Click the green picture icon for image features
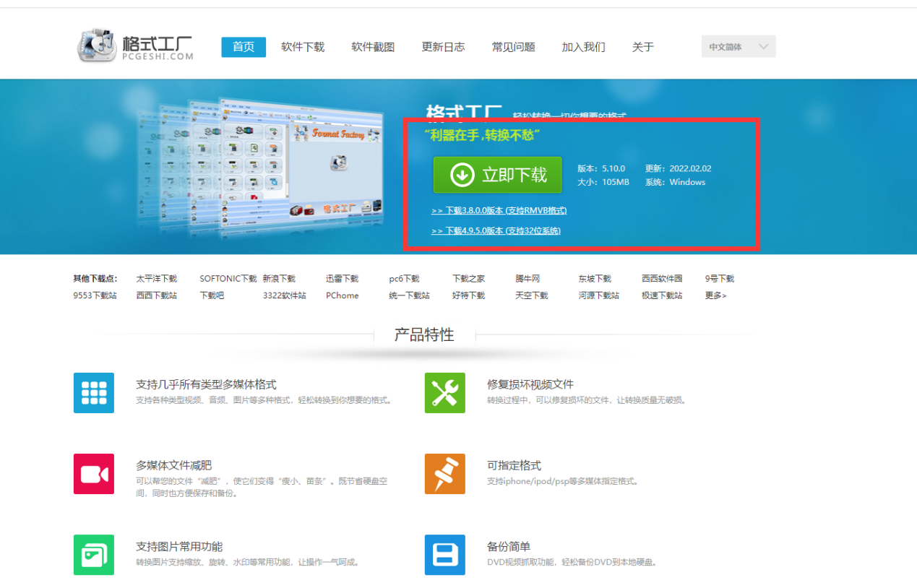917x588 pixels. click(94, 555)
